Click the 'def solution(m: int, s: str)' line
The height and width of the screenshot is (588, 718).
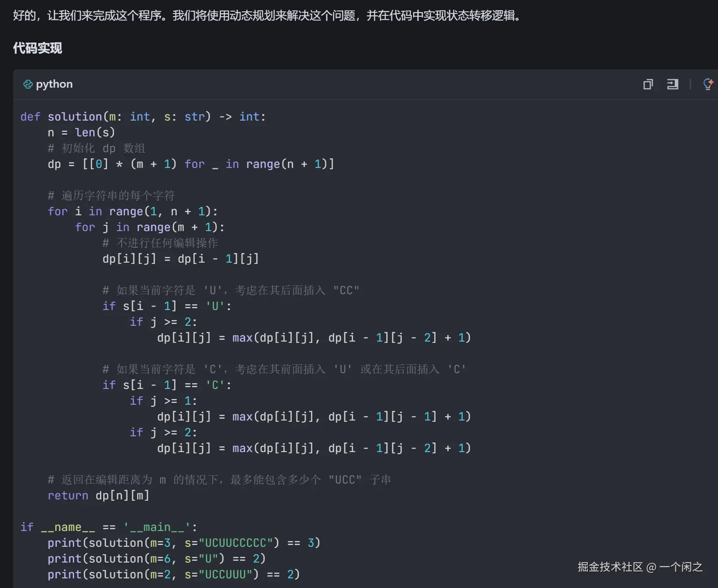[143, 117]
